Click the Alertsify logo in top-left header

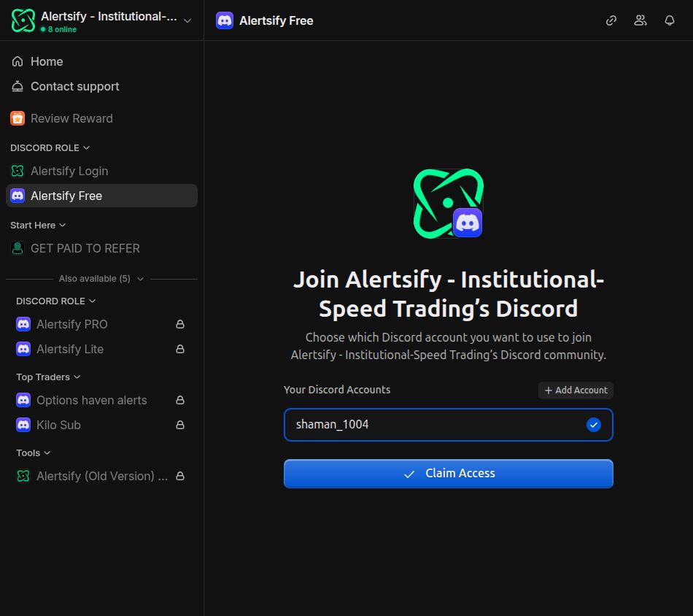coord(23,20)
